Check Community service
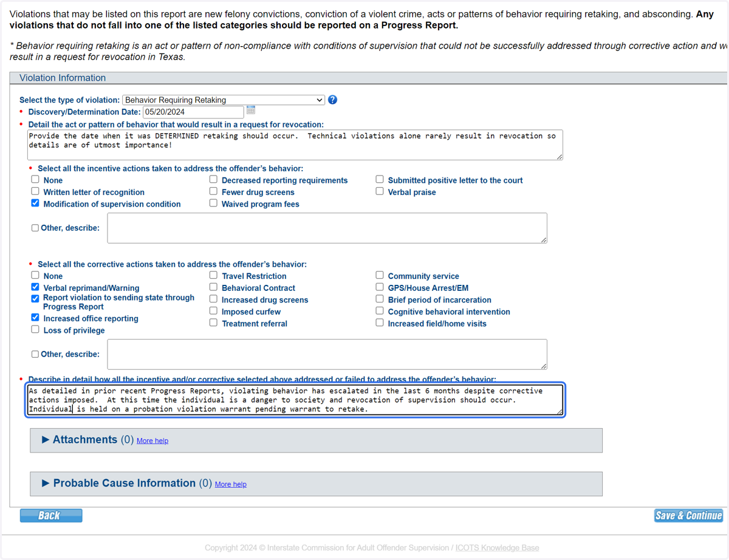 click(x=380, y=275)
